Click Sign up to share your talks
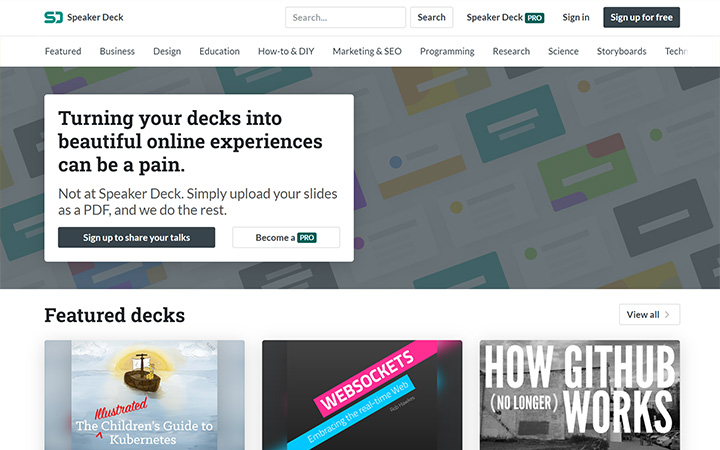 (x=136, y=237)
